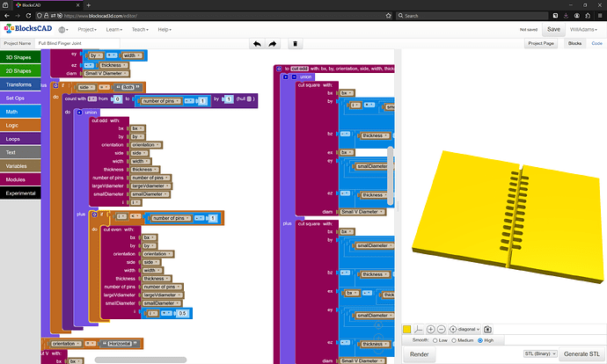Open the Project menu
Image resolution: width=607 pixels, height=364 pixels.
point(87,29)
